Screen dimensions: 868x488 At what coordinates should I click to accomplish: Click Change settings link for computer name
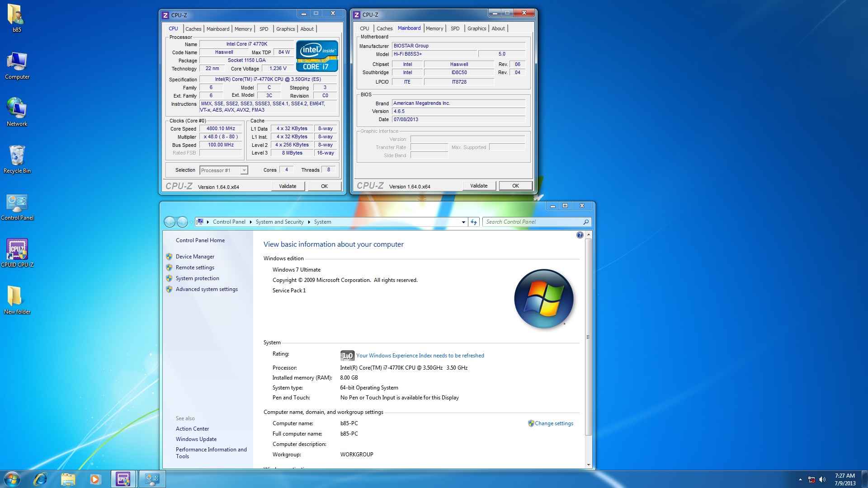pos(553,423)
